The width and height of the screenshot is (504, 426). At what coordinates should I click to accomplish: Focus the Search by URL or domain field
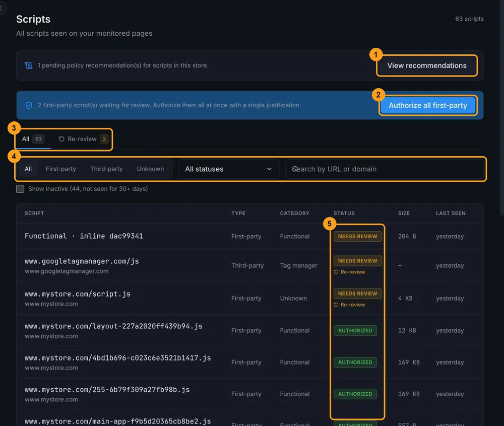tap(385, 169)
